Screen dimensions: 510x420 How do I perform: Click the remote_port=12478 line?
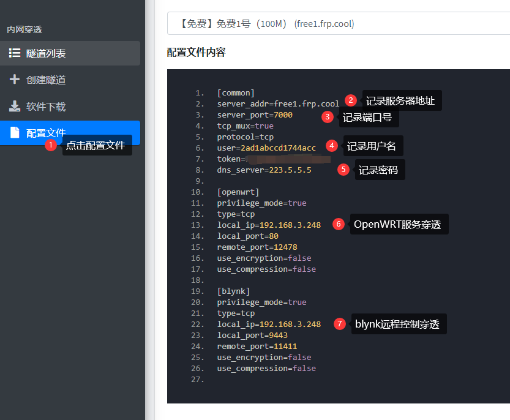(257, 247)
